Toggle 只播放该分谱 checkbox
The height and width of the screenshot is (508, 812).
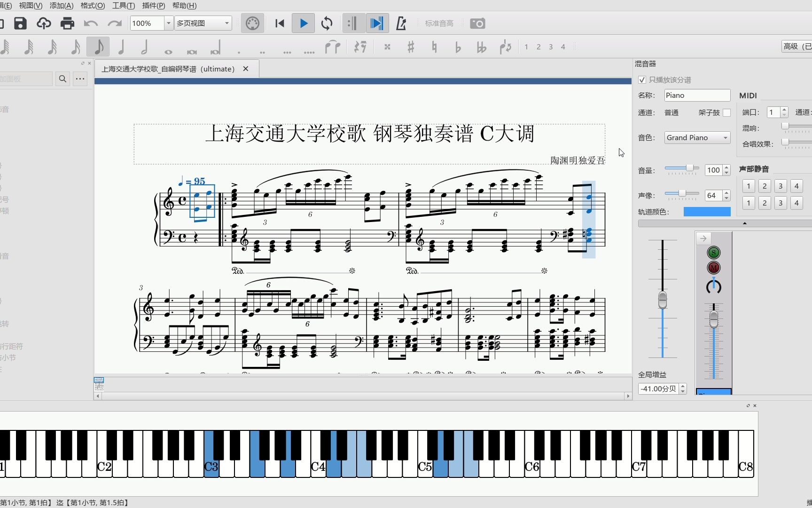[642, 79]
